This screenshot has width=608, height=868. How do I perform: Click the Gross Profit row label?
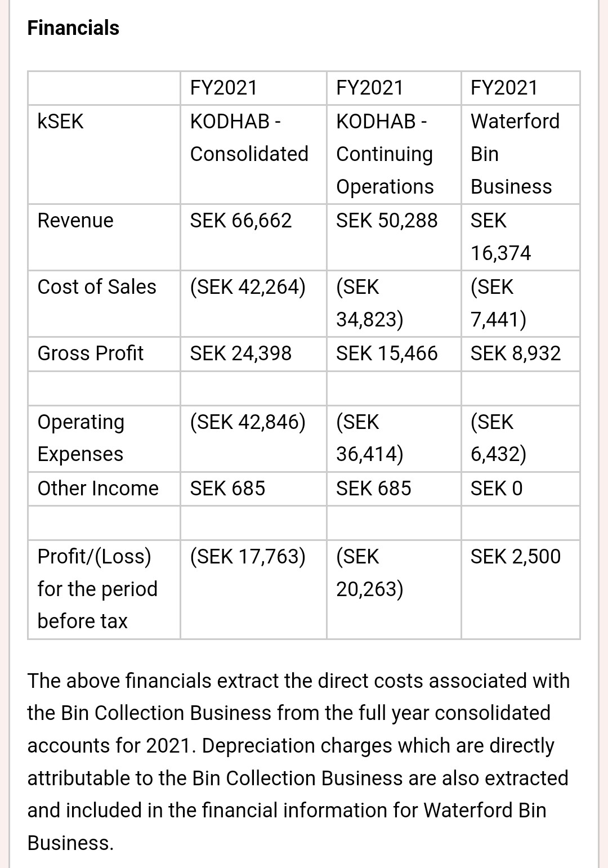(x=91, y=353)
